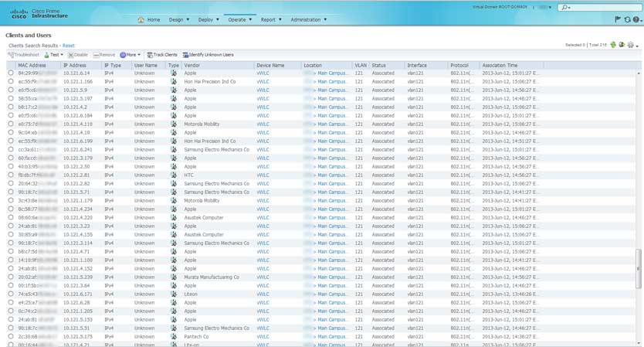Viewport: 644px width, 347px height.
Task: Open the user account dropdown arrow
Action: [x=550, y=8]
